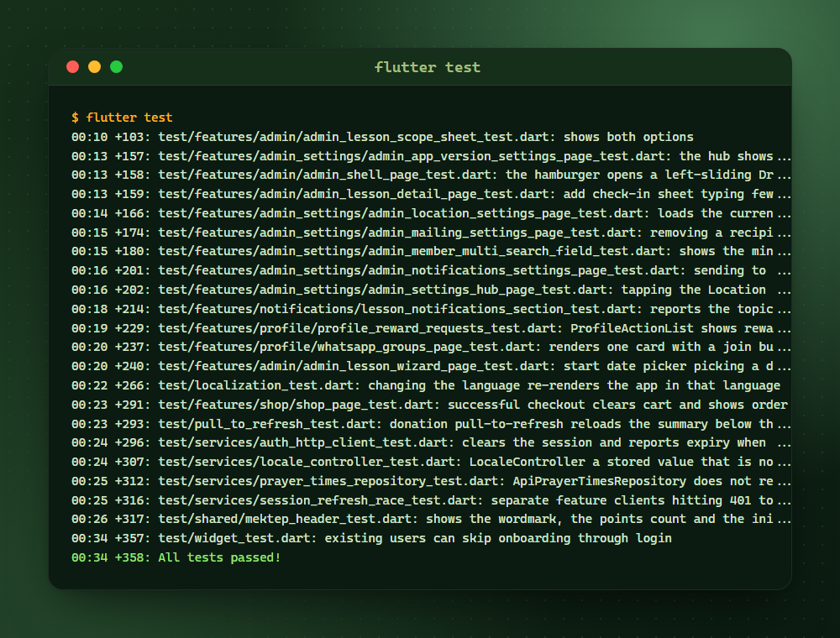Select the admin_shell_page_test.dart hamburger line
Viewport: 840px width, 638px height.
pyautogui.click(x=431, y=175)
